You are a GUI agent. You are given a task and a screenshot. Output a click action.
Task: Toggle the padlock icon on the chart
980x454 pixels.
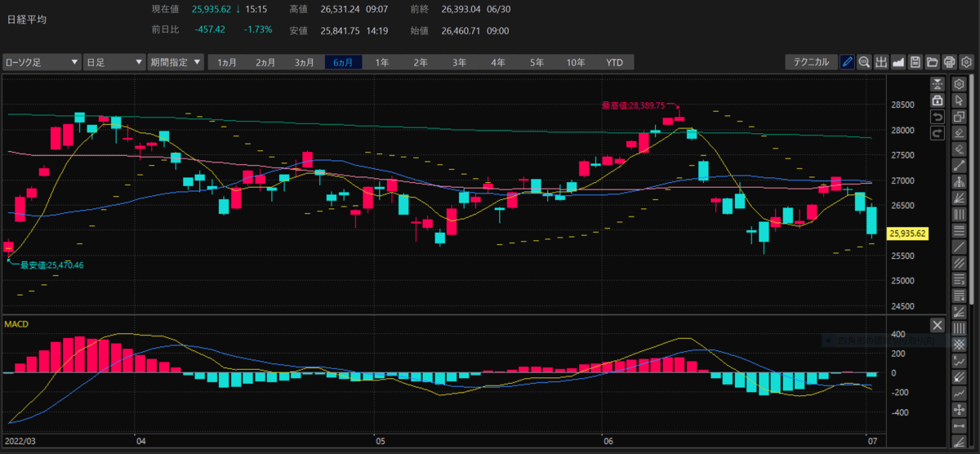(937, 100)
